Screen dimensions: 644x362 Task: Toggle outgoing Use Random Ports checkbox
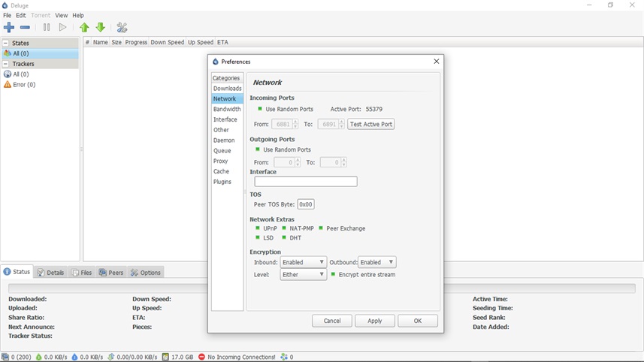(x=258, y=149)
